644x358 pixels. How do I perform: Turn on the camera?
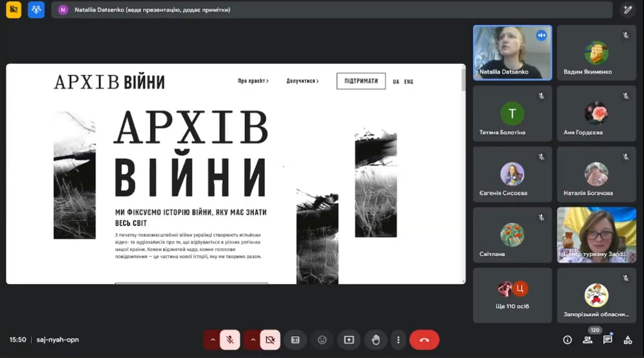(270, 340)
